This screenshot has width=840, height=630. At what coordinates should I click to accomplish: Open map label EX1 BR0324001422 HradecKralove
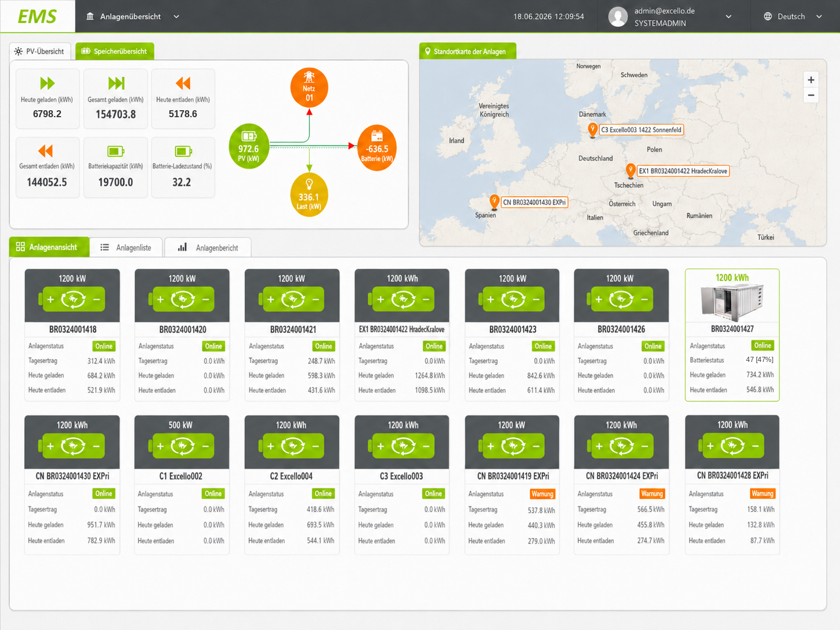(683, 171)
